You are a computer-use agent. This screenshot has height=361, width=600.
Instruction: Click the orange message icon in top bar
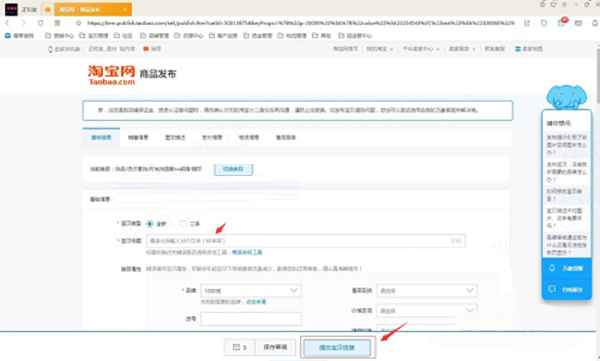146,49
